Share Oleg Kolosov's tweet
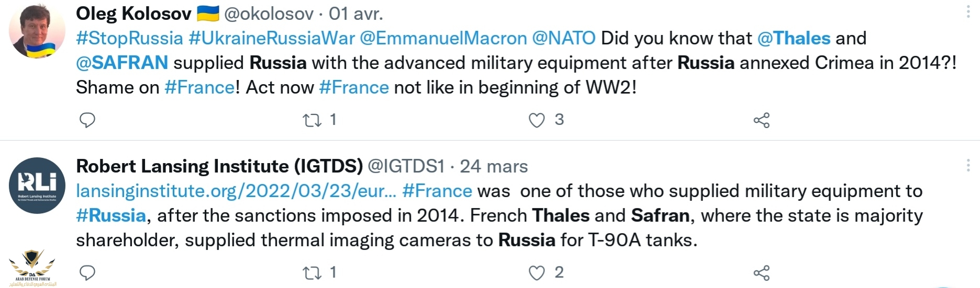Viewport: 980px width, 288px height. click(762, 121)
